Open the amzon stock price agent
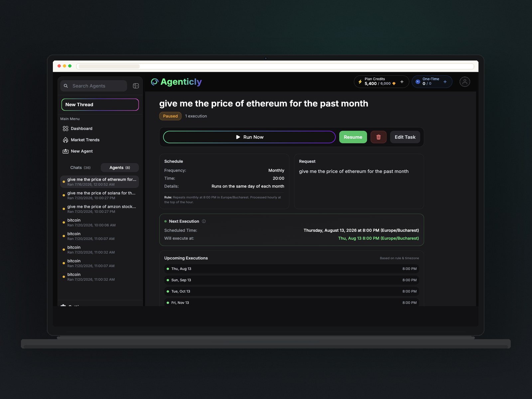 (100, 209)
